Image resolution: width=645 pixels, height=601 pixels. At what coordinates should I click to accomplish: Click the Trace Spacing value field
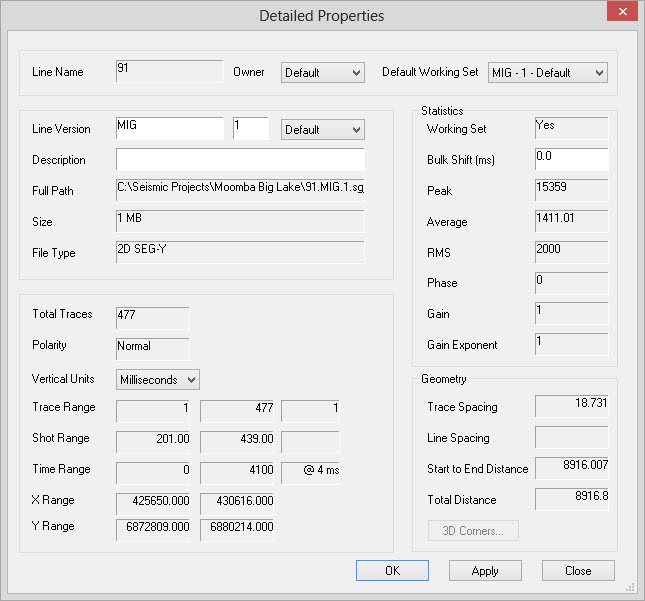click(571, 407)
